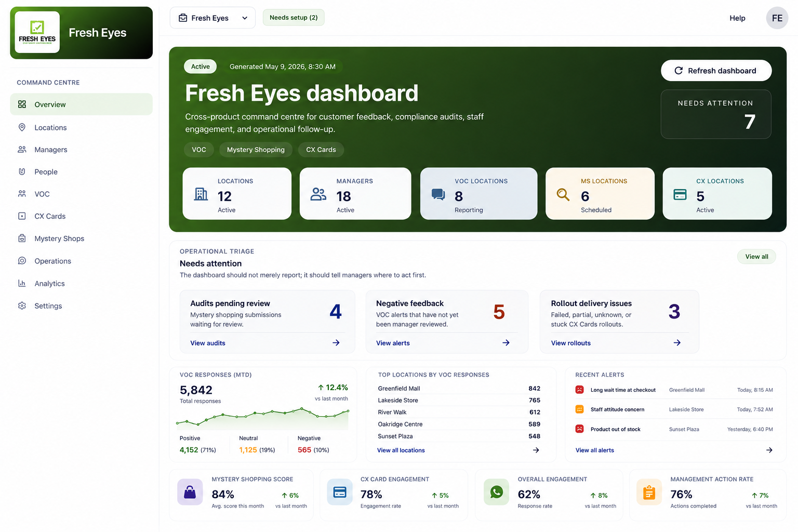Click the VOC product chip
The width and height of the screenshot is (798, 532).
click(199, 150)
